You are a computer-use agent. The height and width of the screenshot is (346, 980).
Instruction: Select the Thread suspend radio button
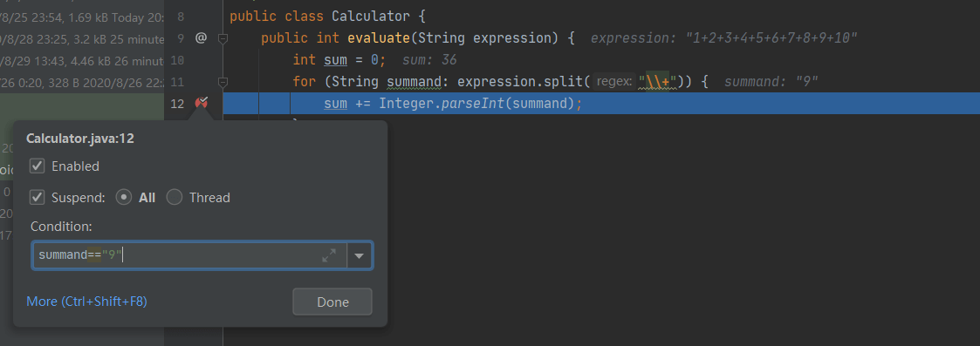175,197
